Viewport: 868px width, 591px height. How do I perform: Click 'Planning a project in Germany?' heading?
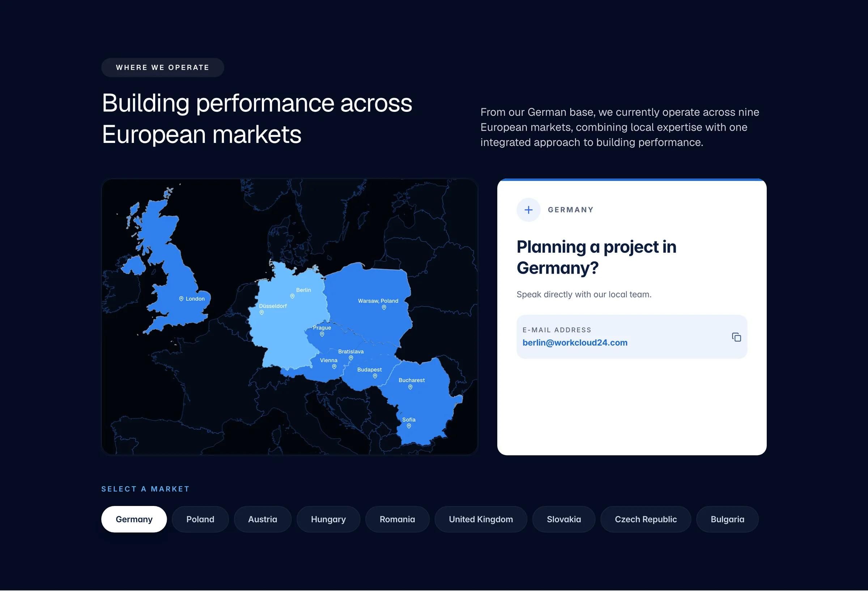[596, 257]
